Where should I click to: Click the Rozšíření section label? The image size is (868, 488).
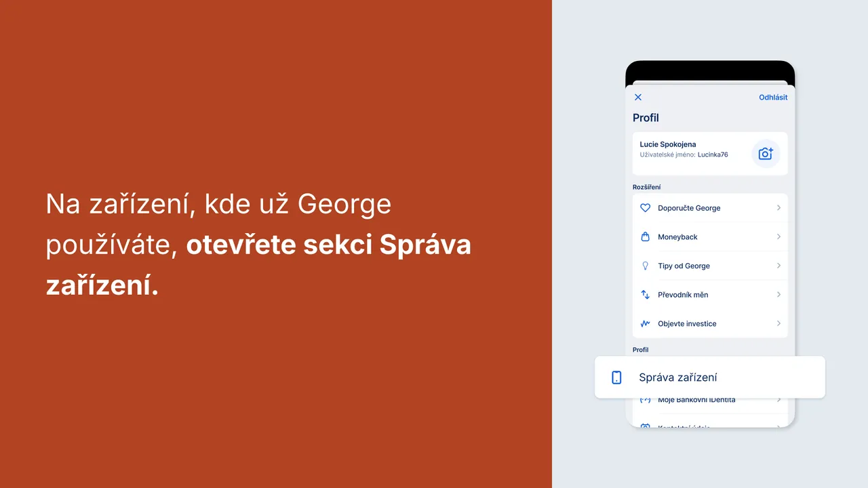pyautogui.click(x=647, y=187)
